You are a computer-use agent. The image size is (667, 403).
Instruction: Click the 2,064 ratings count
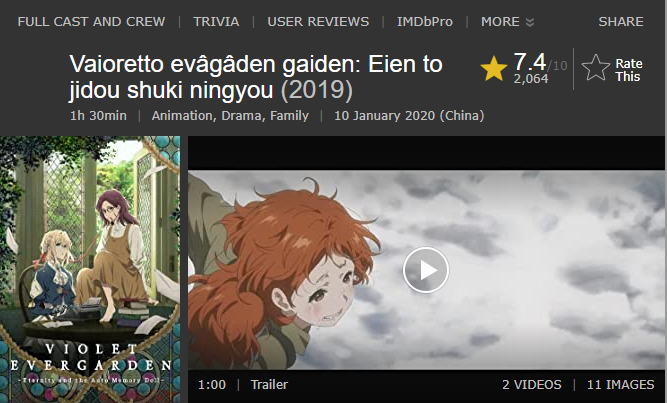(x=530, y=79)
